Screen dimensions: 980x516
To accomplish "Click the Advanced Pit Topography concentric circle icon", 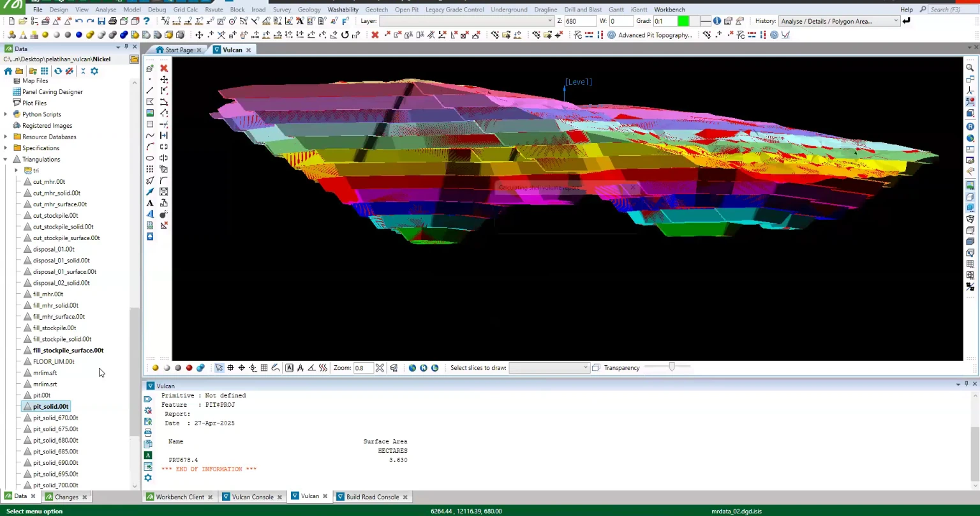I will [x=611, y=35].
